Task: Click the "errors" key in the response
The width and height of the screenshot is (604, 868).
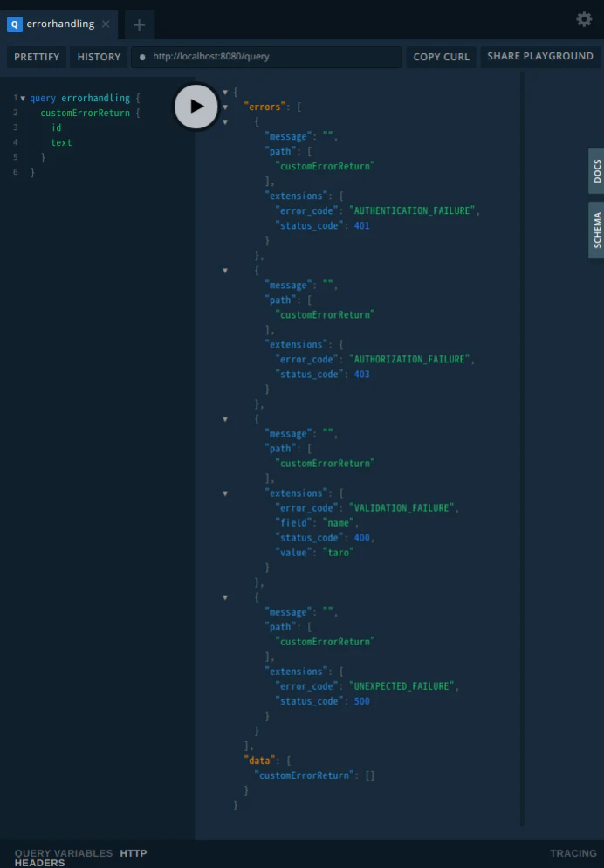Action: click(x=264, y=107)
